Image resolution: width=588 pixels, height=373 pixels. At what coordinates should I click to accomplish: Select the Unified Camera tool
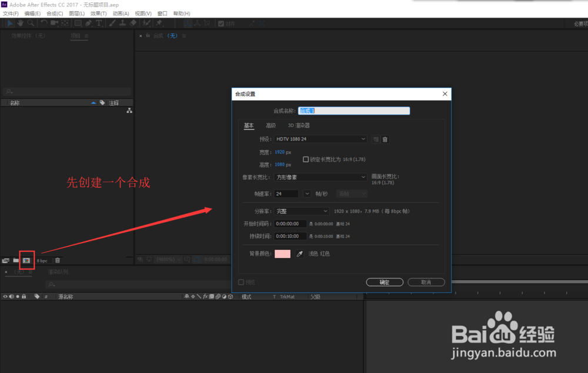54,23
